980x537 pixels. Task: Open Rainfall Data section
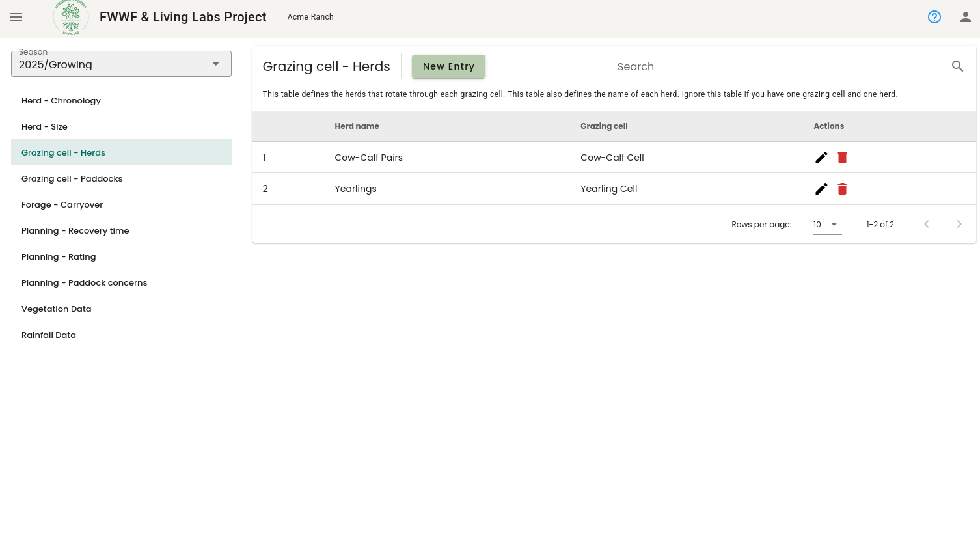point(121,335)
